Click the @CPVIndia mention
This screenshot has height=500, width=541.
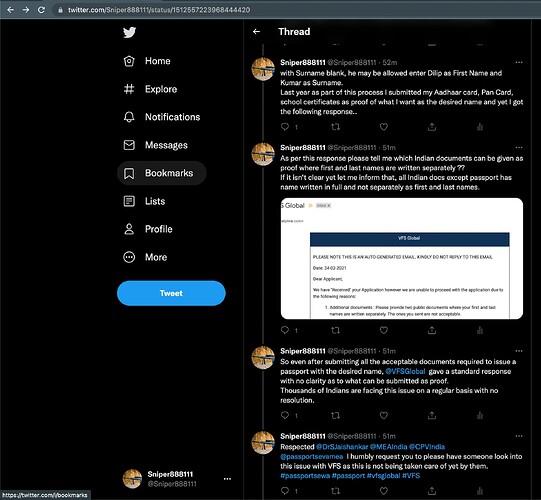(x=427, y=447)
